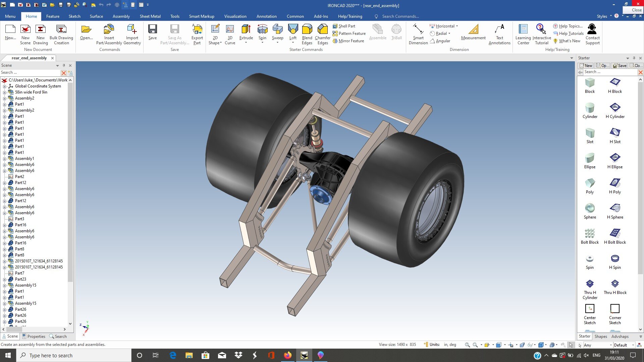
Task: Open the Horizontal dimension dropdown arrow
Action: tap(457, 26)
